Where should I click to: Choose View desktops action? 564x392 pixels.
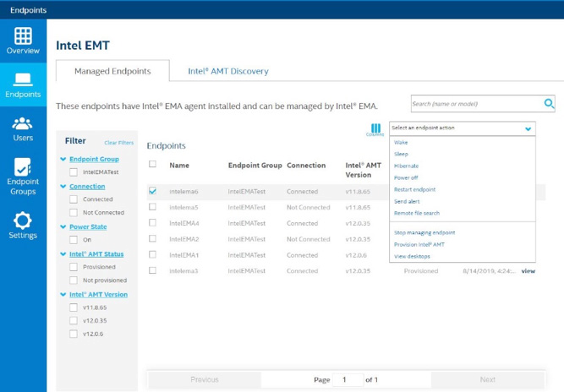(x=412, y=256)
